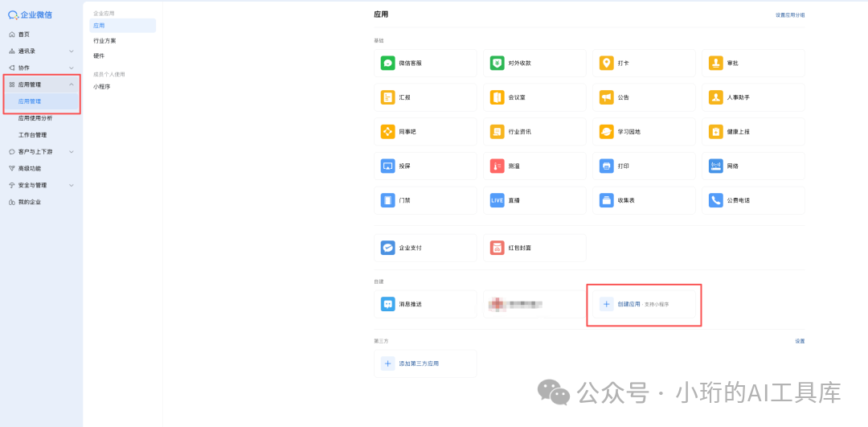
Task: Open the 会议室 meeting room app icon
Action: coord(497,97)
